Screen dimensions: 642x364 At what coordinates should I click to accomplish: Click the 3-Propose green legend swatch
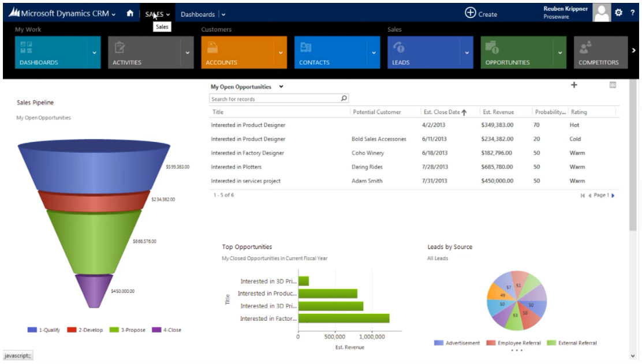pyautogui.click(x=114, y=329)
